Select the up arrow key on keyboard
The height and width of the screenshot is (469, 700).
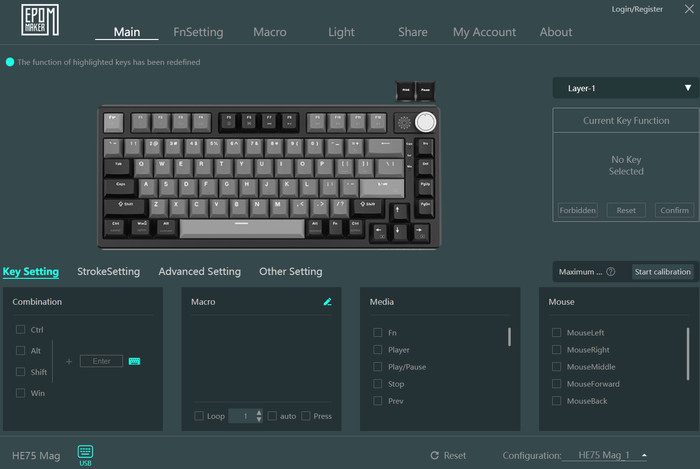point(398,211)
